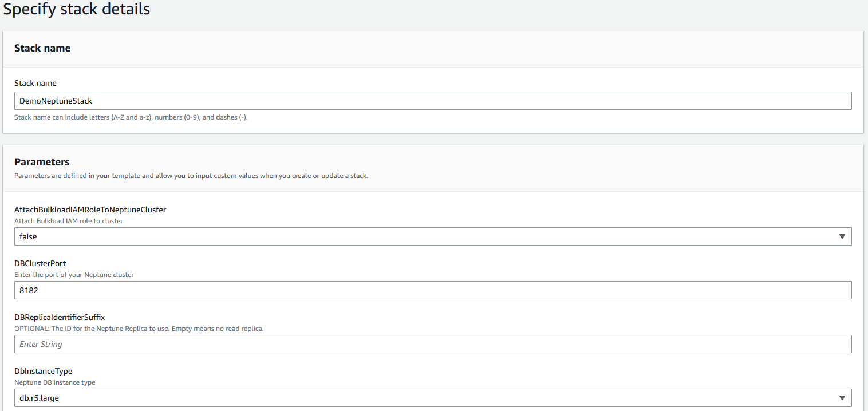Click the arrow icon on DbInstanceType dropdown
The image size is (868, 411).
point(842,398)
